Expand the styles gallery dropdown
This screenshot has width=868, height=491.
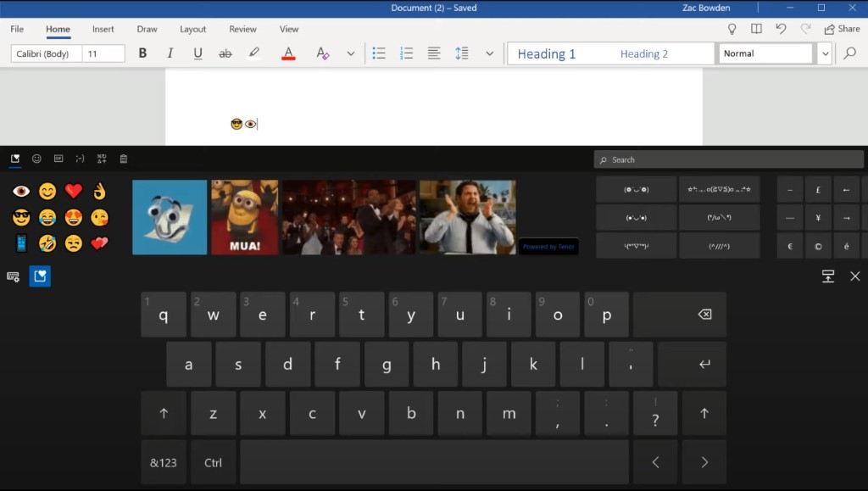(825, 53)
